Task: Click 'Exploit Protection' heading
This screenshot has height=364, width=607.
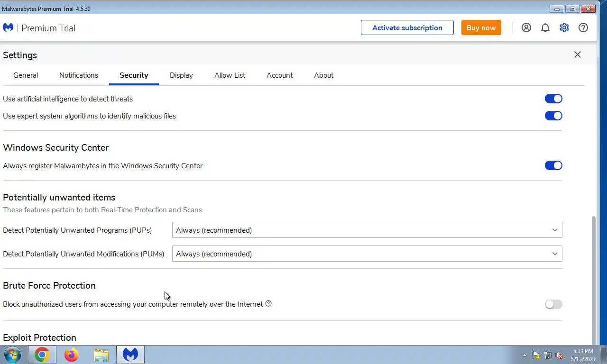Action: (39, 337)
